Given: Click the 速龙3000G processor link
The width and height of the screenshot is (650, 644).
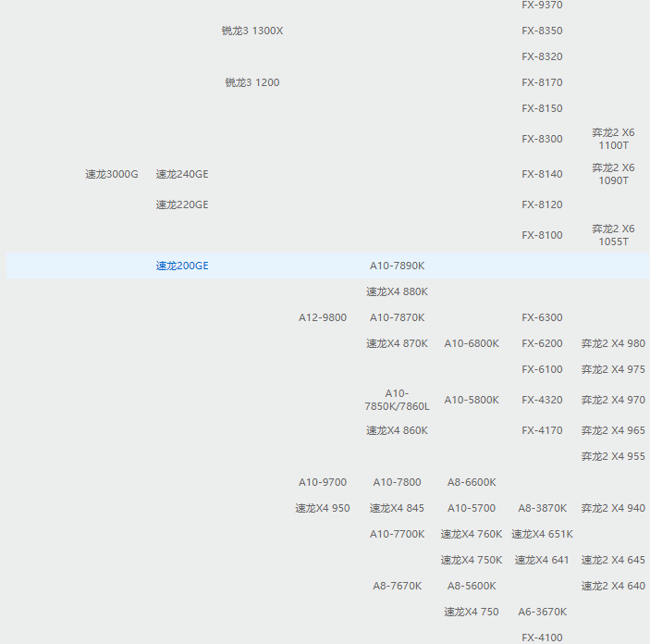Looking at the screenshot, I should [112, 174].
